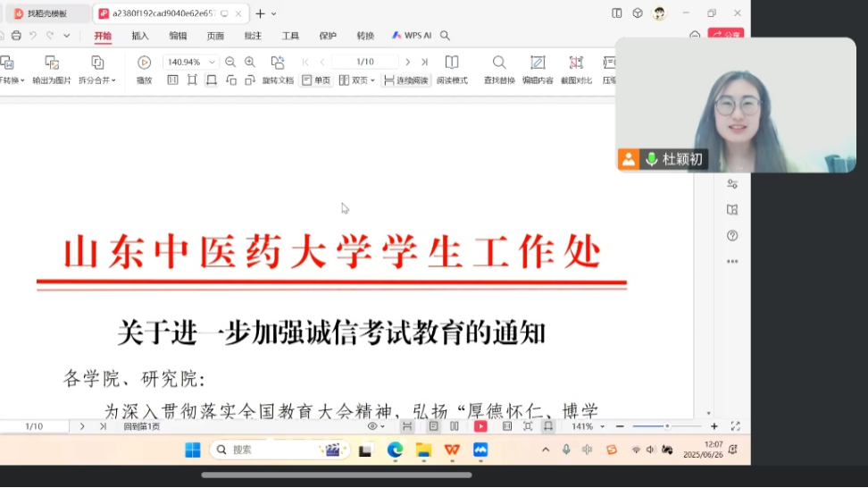
Task: Open the 查找替换 find and replace tool
Action: tap(499, 63)
